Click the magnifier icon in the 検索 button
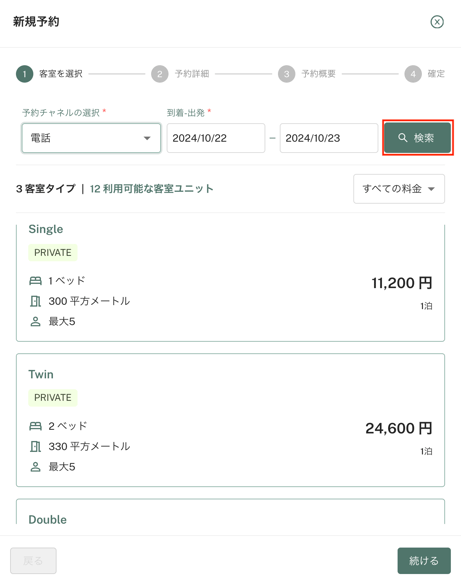 point(402,138)
